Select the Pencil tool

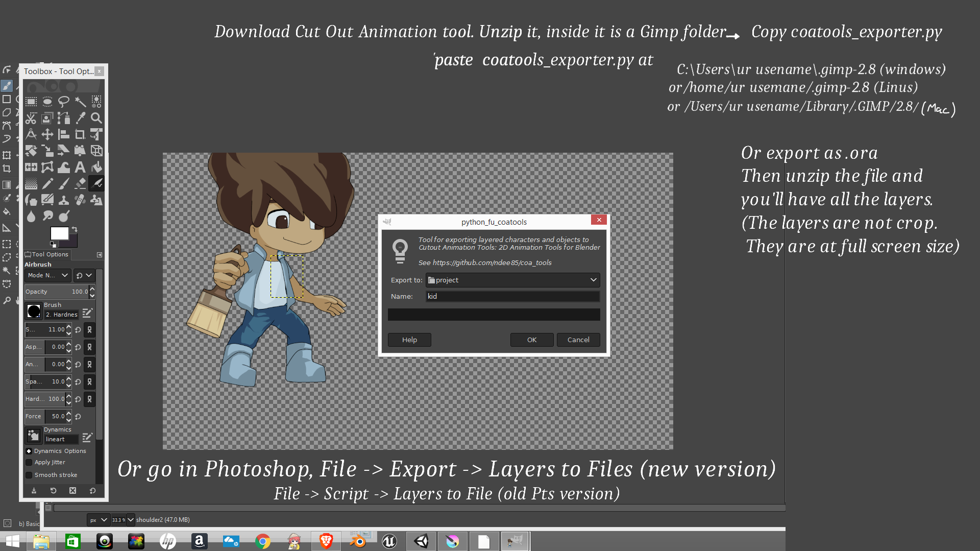(x=47, y=183)
